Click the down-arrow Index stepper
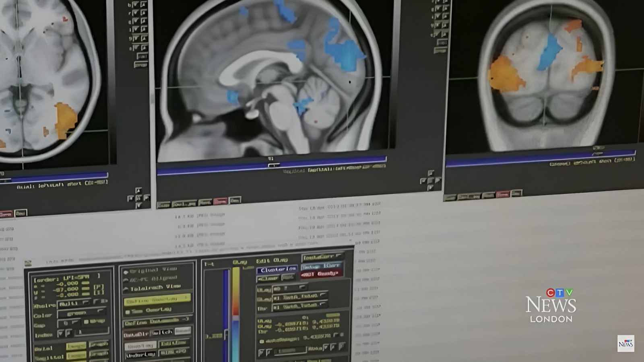Image resolution: width=644 pixels, height=362 pixels. [x=61, y=333]
